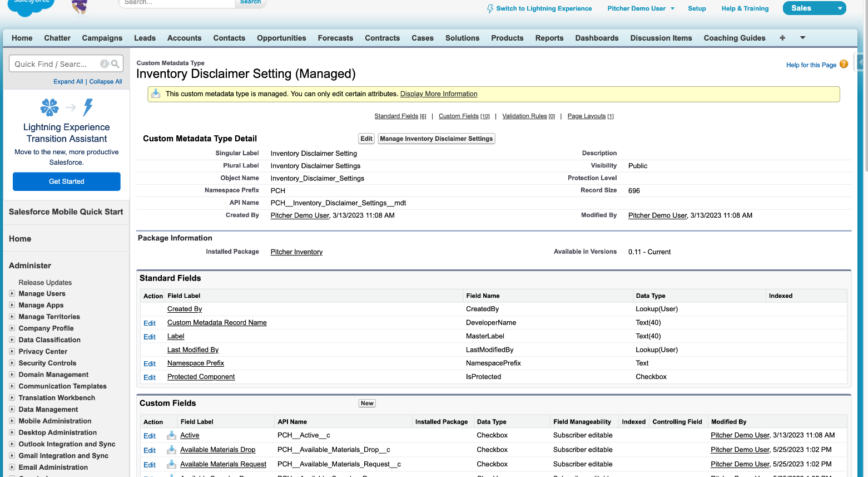Open the Opportunities tab
Screen dimensions: 868x477
pos(281,38)
